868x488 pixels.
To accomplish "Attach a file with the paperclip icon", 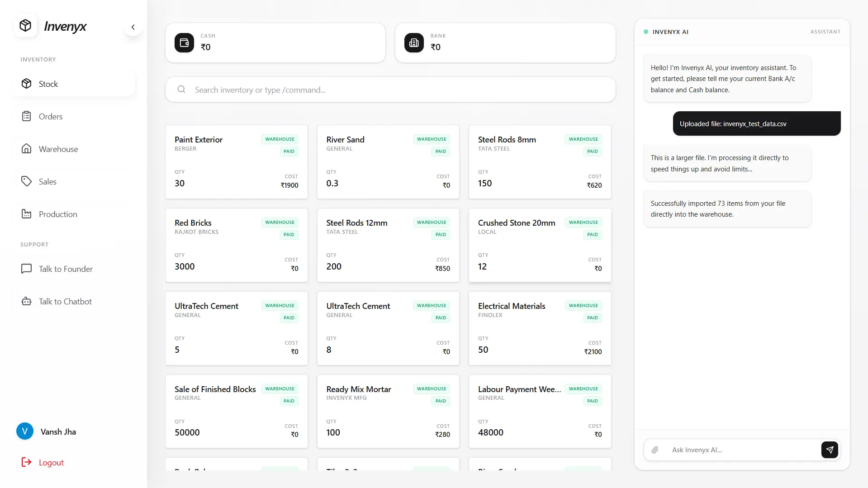I will 655,450.
